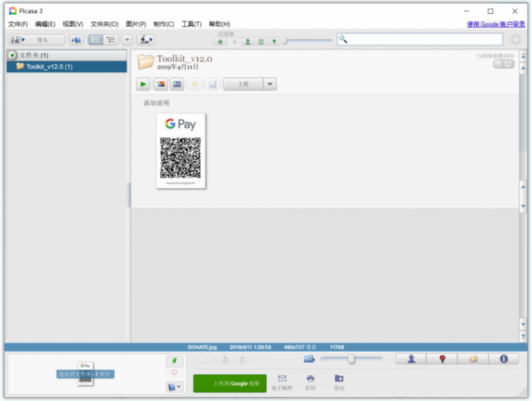Open the 上传 dropdown arrow

click(x=270, y=84)
